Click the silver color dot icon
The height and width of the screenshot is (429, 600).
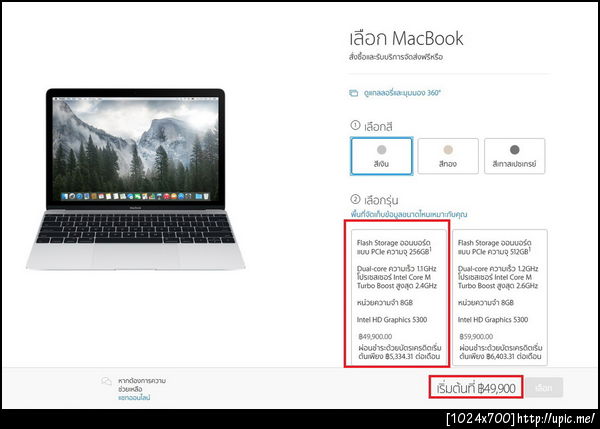coord(382,150)
